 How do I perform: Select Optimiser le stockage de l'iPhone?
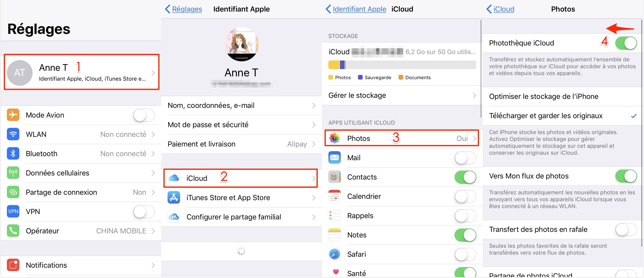[544, 97]
